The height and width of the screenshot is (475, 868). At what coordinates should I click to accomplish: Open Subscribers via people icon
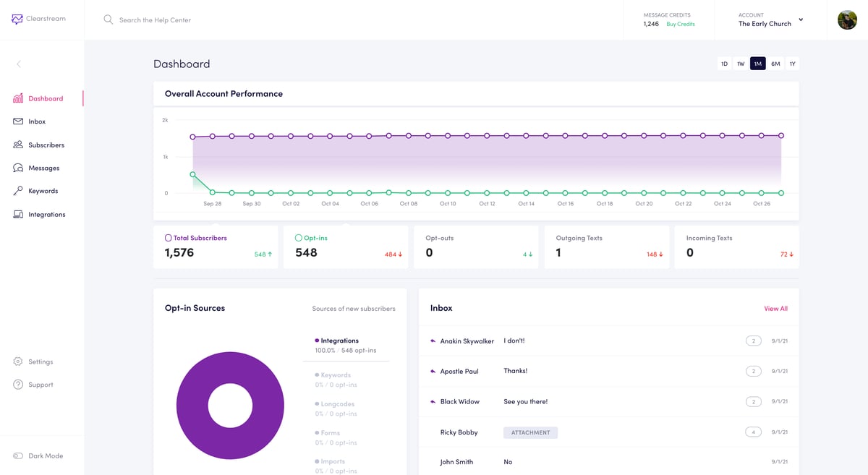18,145
